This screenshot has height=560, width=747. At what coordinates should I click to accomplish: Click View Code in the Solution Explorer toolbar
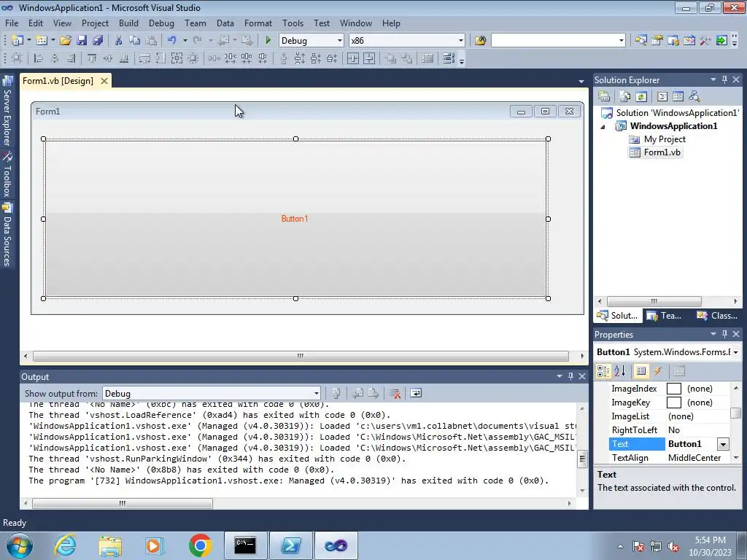click(x=662, y=97)
